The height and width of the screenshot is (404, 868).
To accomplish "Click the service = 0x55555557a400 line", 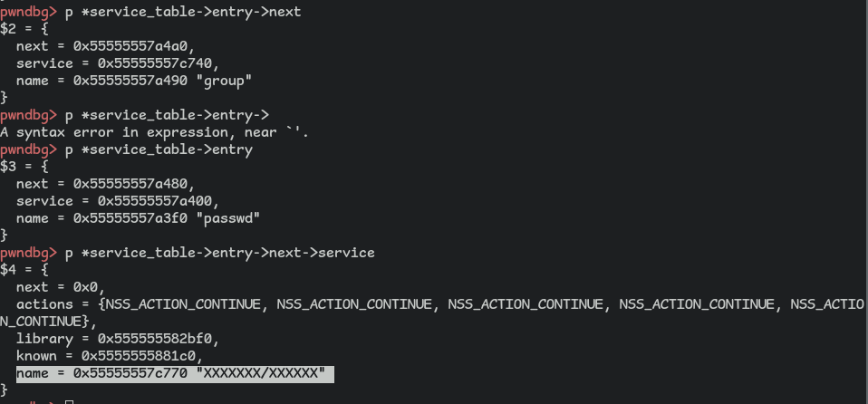I will (114, 201).
